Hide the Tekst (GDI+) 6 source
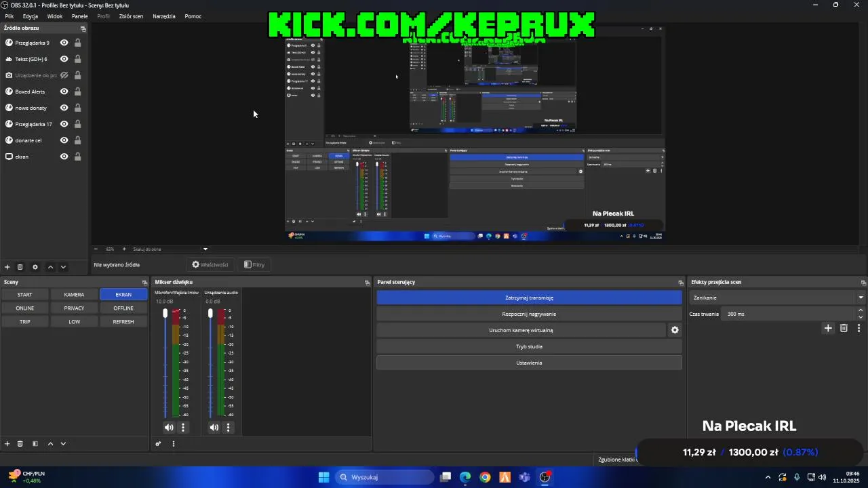The height and width of the screenshot is (488, 868). point(64,59)
